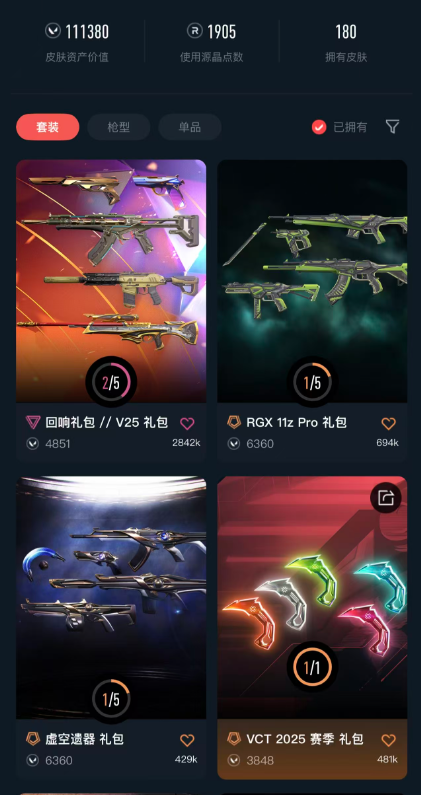Open the filter funnel icon
421x795 pixels.
[392, 127]
